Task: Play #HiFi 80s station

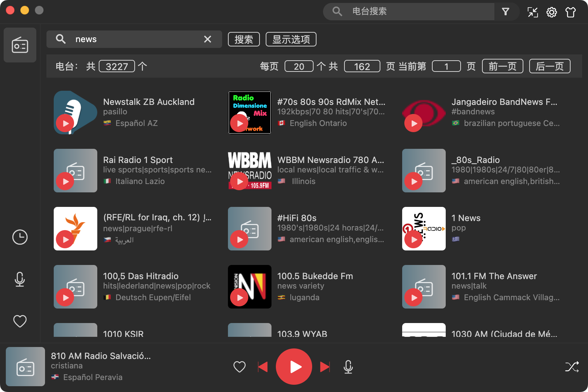Action: (x=239, y=240)
